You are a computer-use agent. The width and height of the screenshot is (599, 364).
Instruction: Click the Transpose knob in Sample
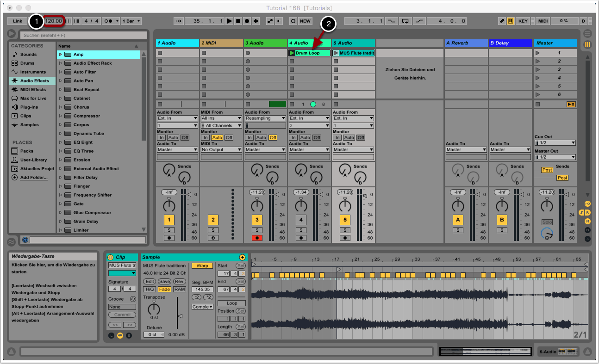point(153,308)
